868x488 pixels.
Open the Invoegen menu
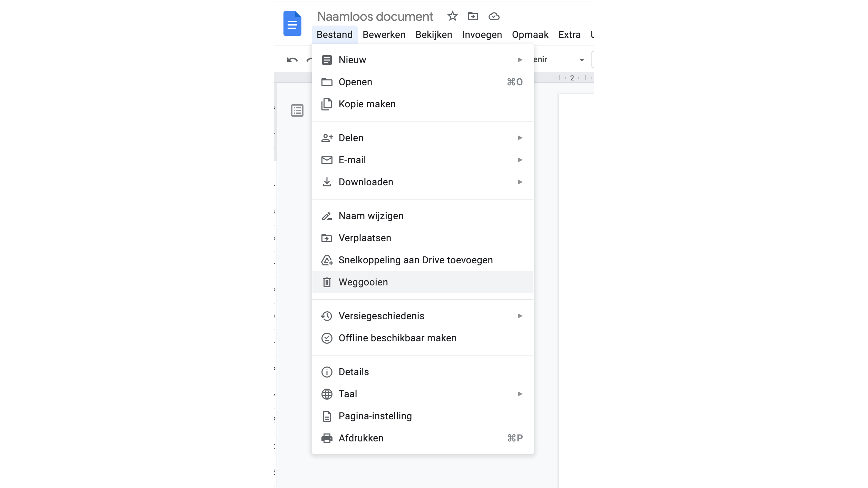482,35
